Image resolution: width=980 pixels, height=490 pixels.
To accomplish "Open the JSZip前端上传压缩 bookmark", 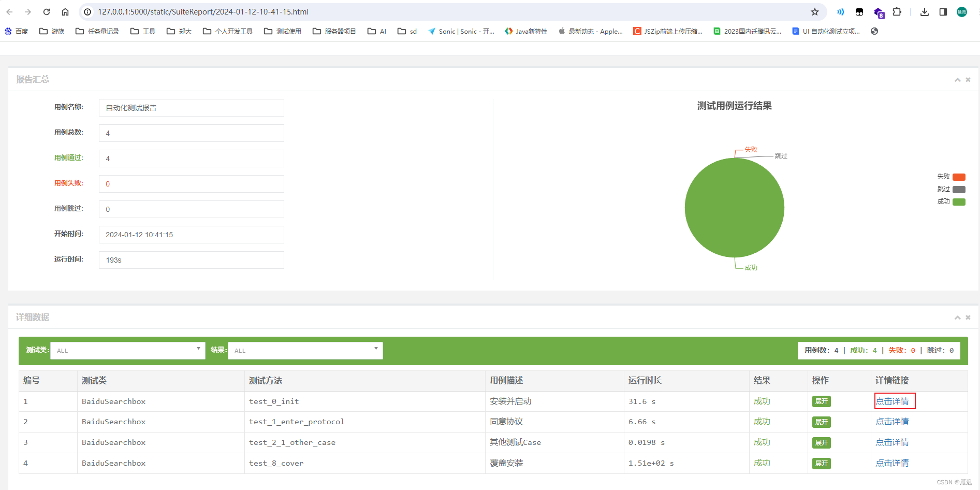I will click(x=668, y=32).
